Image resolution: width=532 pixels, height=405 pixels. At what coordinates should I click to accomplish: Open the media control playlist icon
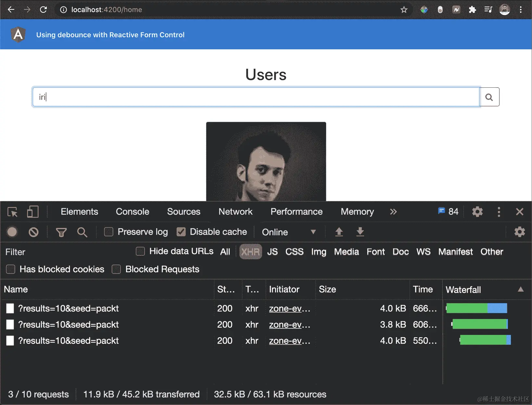click(488, 10)
